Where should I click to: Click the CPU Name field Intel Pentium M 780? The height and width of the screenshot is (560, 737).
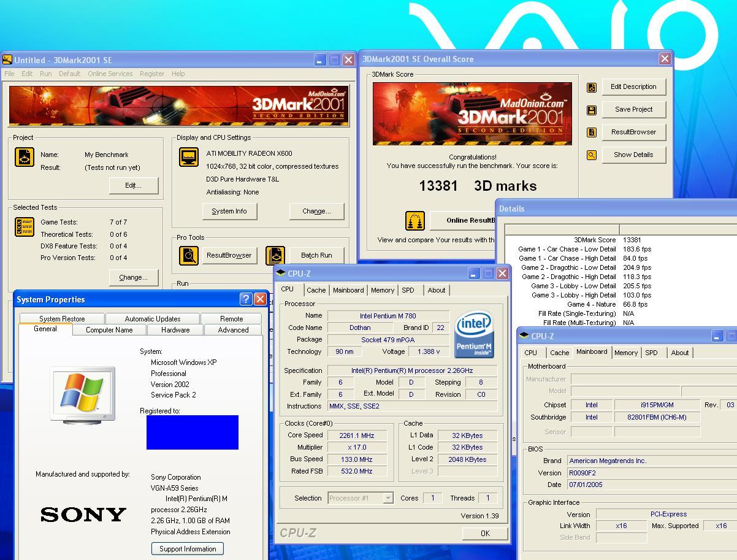click(x=388, y=316)
